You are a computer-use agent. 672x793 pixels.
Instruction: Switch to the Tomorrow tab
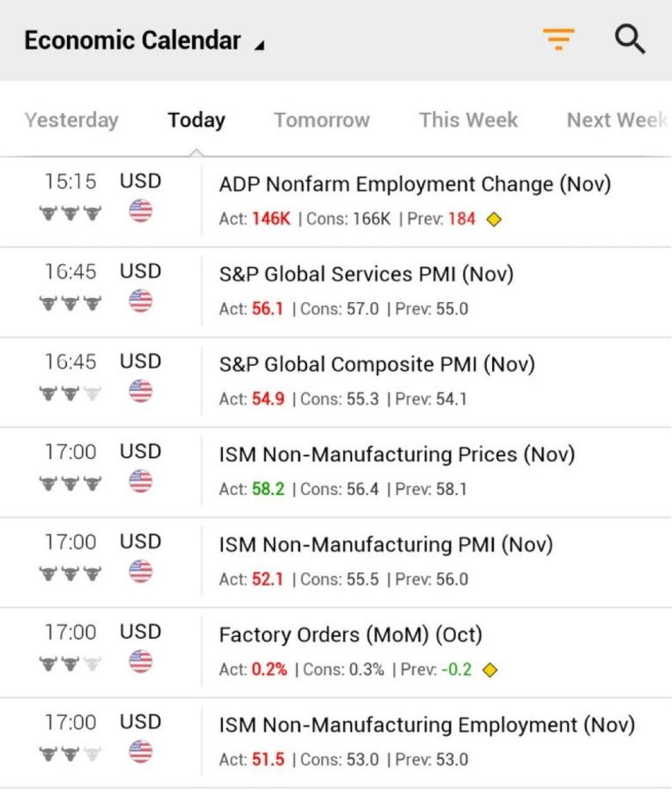[x=322, y=121]
